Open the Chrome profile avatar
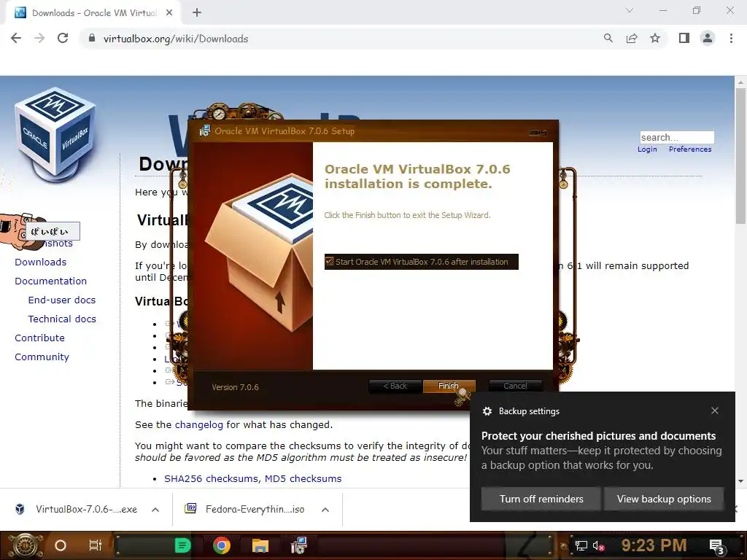 coord(708,39)
